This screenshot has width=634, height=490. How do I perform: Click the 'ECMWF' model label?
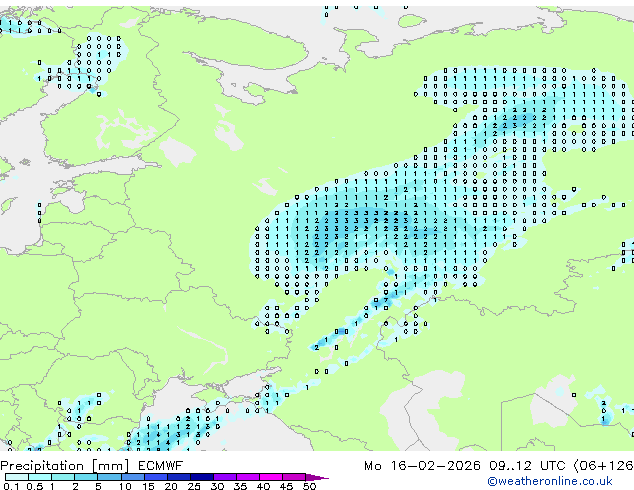(x=161, y=466)
